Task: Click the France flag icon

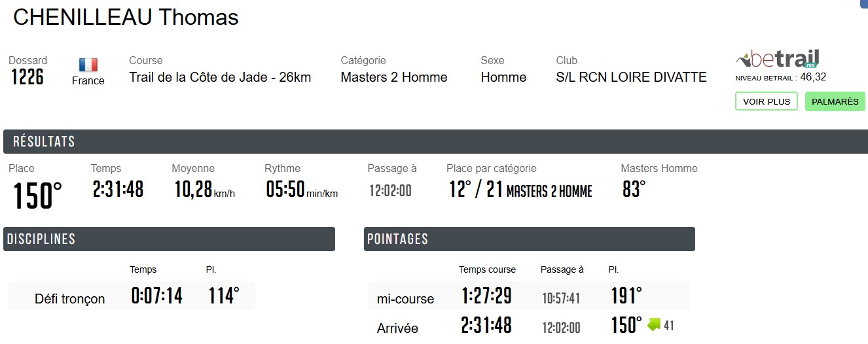Action: tap(88, 65)
